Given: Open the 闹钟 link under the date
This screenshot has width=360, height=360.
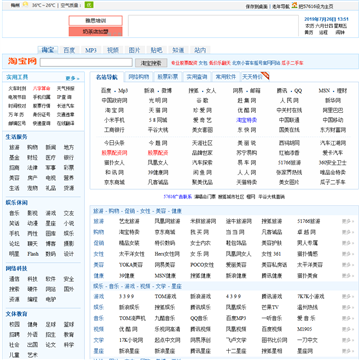Looking at the screenshot, I should [x=340, y=32].
